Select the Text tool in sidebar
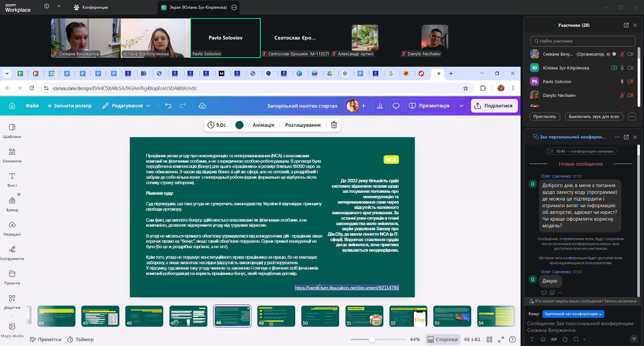The height and width of the screenshot is (346, 644). click(12, 179)
